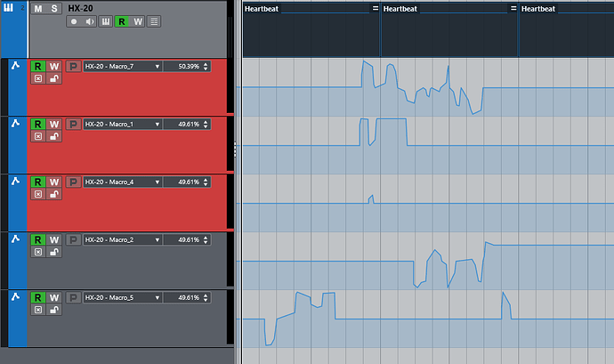Click the track list divider handle
614x364 pixels.
(x=235, y=150)
